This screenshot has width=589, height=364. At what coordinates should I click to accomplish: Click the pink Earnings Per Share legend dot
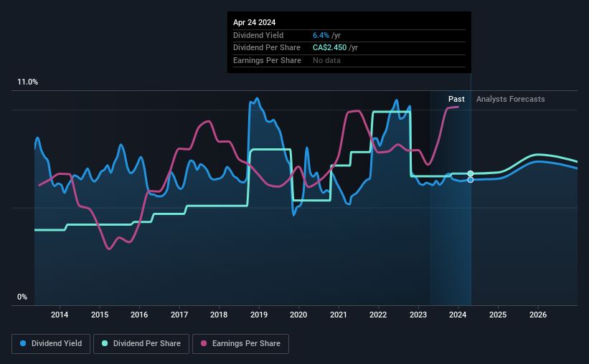(204, 343)
